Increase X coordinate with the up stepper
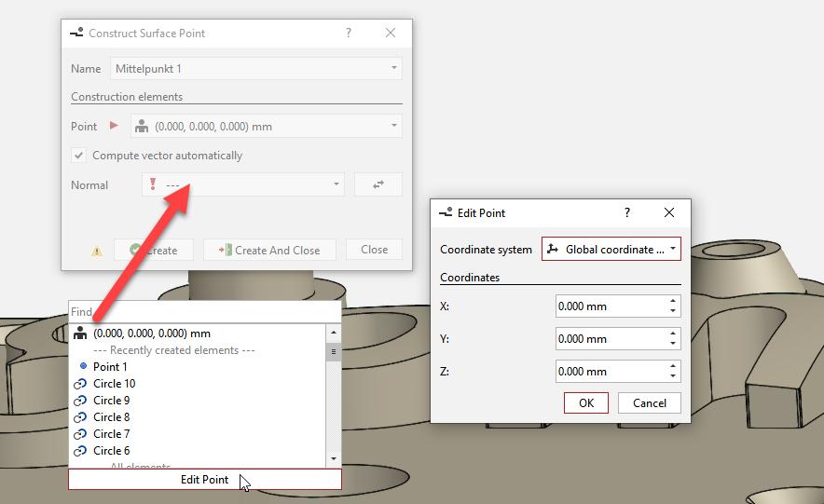The height and width of the screenshot is (504, 824). pyautogui.click(x=673, y=301)
